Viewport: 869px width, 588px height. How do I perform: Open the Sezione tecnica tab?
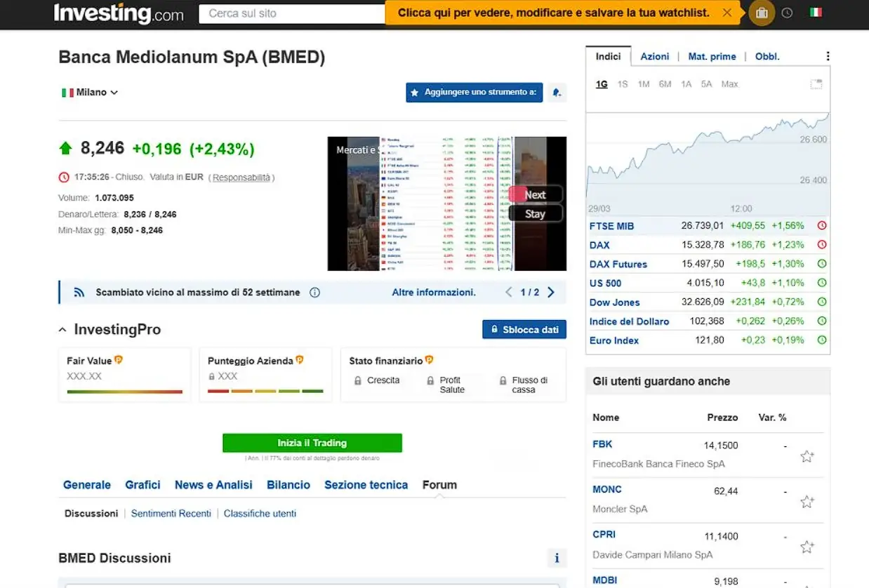366,485
